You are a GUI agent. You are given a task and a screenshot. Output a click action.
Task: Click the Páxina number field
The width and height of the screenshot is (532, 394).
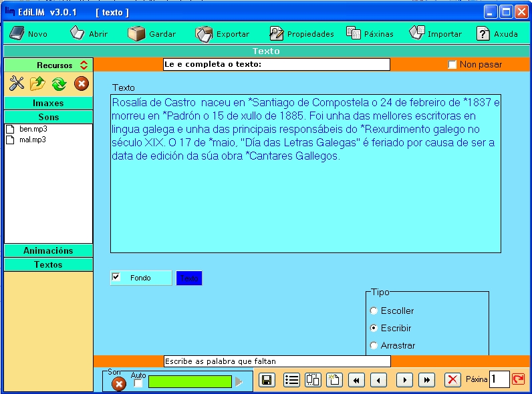499,379
